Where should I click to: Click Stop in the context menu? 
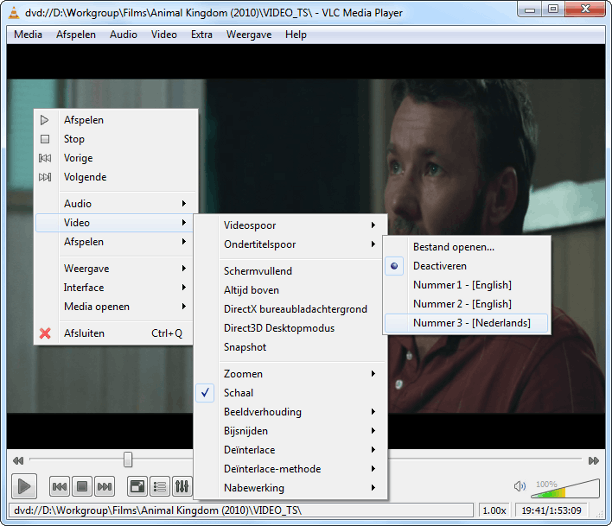click(x=114, y=139)
